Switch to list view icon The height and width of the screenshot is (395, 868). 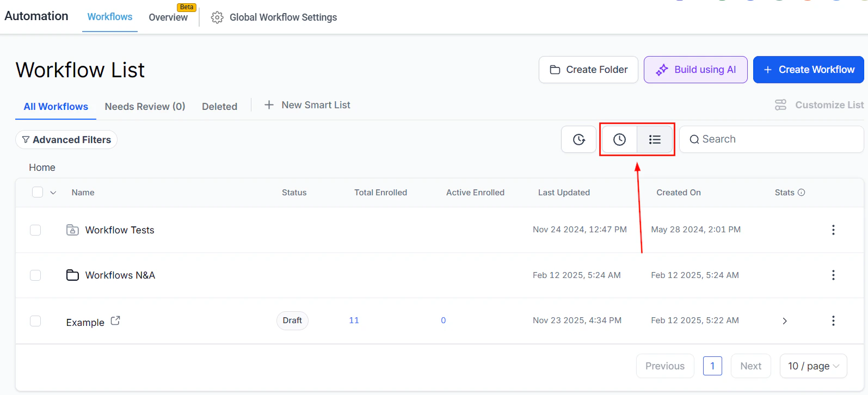(655, 140)
